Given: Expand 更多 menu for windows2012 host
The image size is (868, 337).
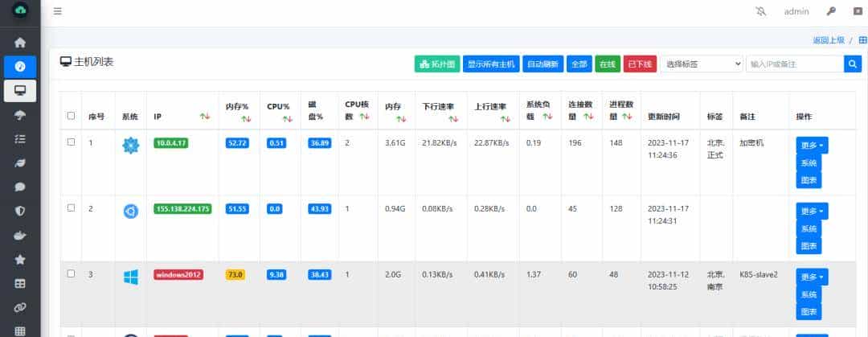Looking at the screenshot, I should pyautogui.click(x=812, y=277).
